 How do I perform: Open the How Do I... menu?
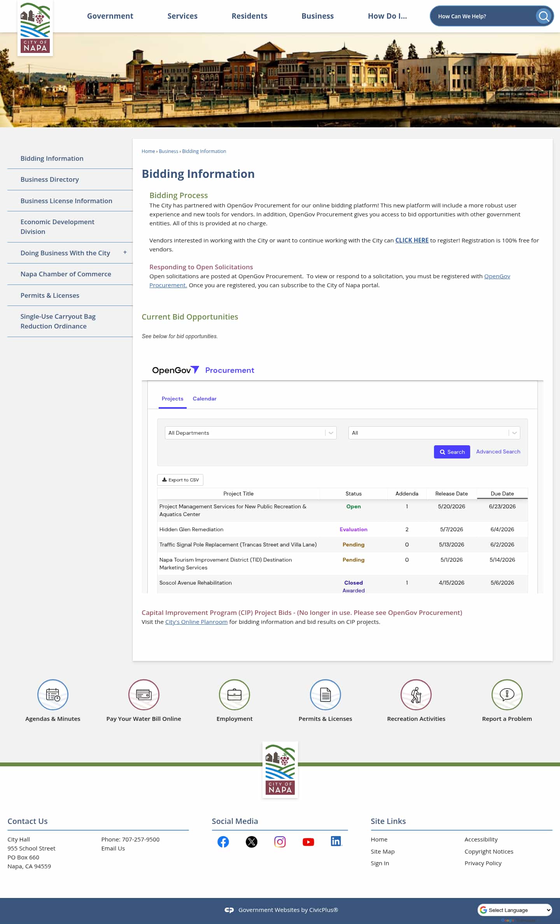[x=387, y=16]
